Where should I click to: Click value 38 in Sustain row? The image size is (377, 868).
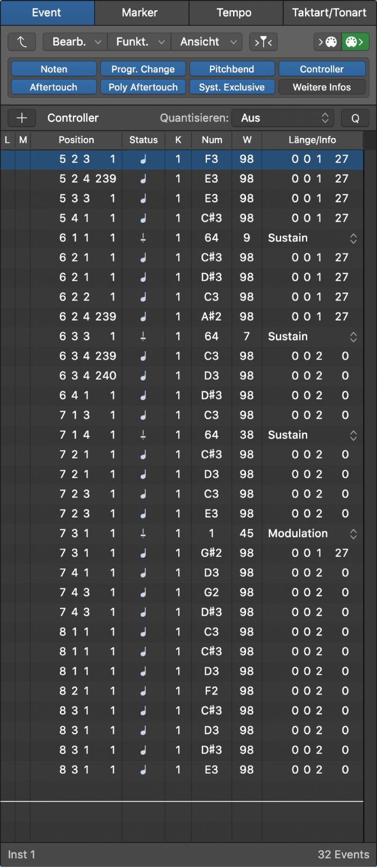tap(247, 435)
